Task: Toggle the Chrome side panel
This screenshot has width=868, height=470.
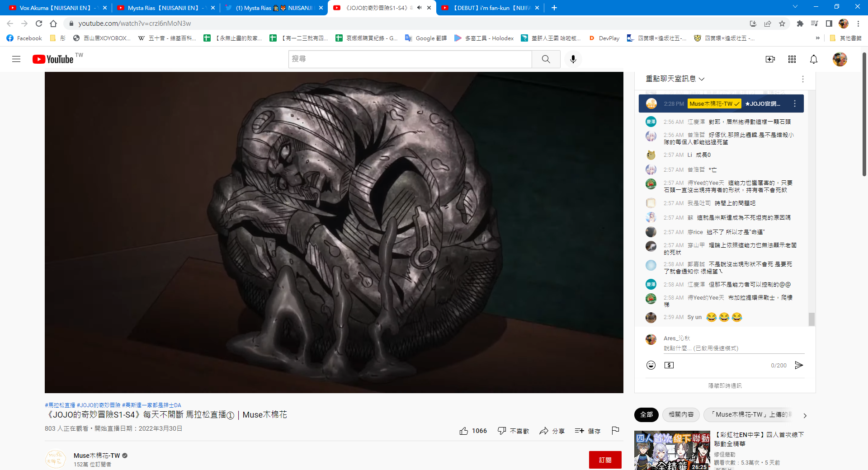Action: (829, 23)
